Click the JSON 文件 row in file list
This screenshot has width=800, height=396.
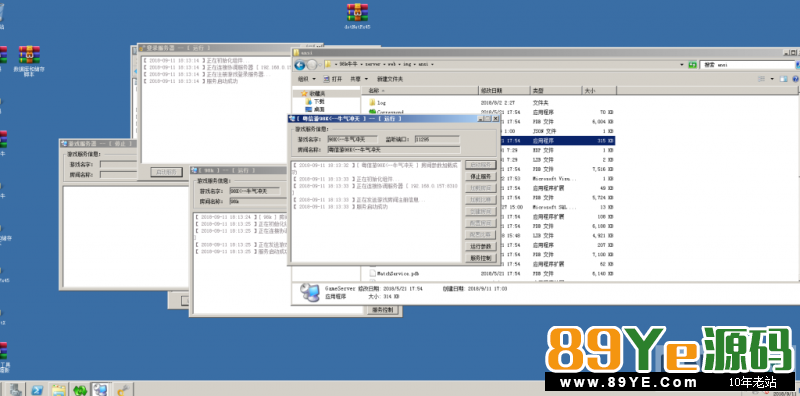coord(558,131)
